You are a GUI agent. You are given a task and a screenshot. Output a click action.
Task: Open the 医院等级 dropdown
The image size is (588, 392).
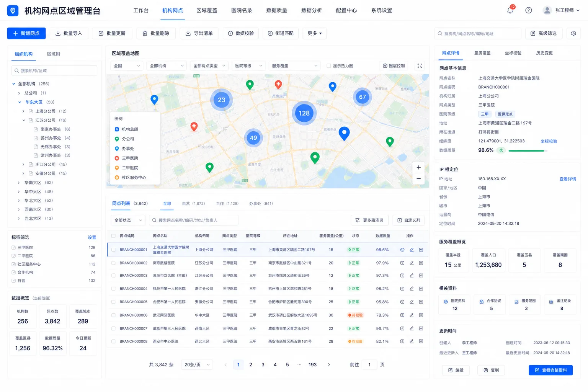coord(248,66)
